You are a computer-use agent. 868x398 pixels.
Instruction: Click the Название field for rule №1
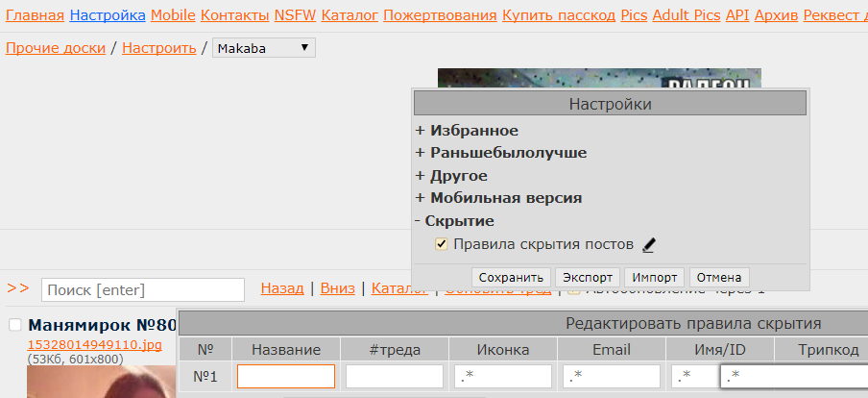pos(285,377)
